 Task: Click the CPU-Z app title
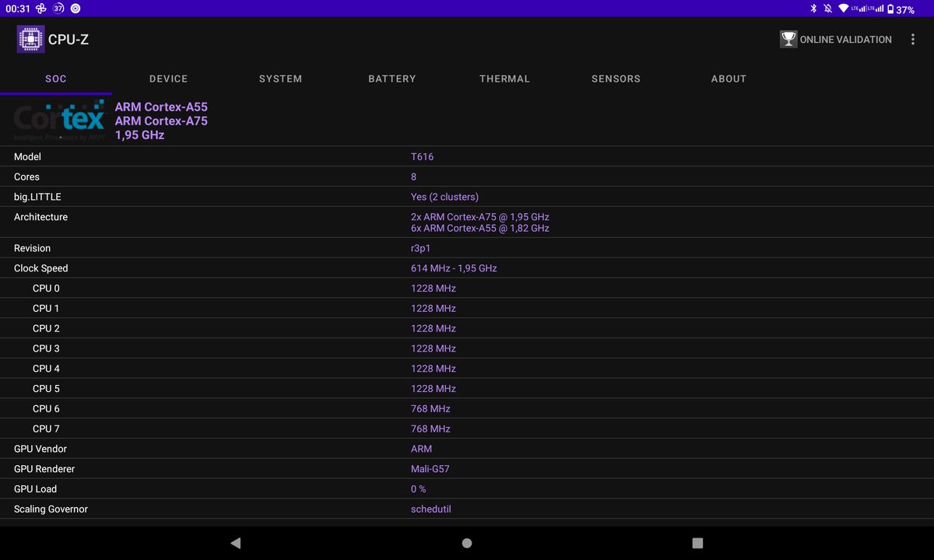pyautogui.click(x=68, y=40)
